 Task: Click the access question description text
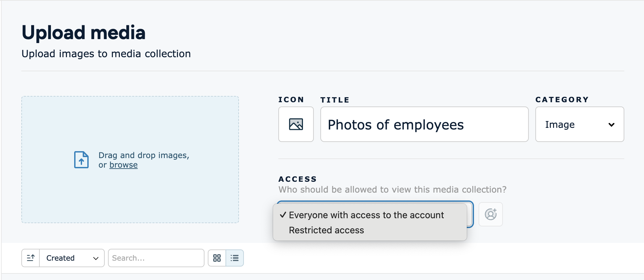pos(392,190)
